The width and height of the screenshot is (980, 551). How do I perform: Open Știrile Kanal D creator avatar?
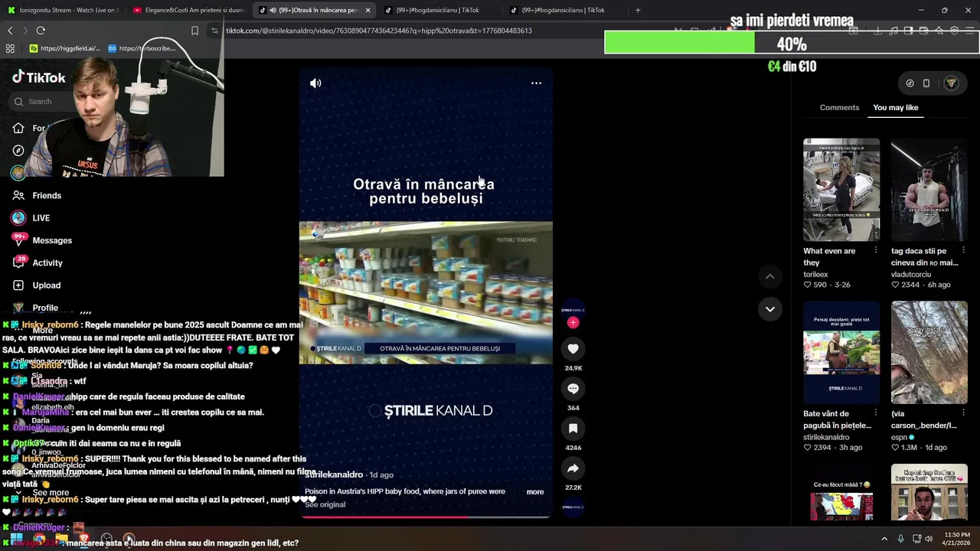[573, 310]
